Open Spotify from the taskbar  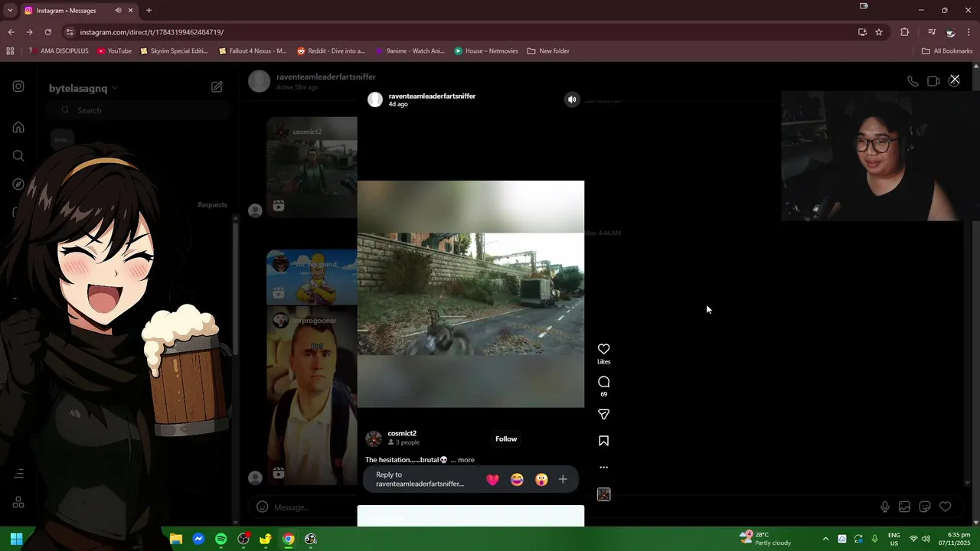220,539
